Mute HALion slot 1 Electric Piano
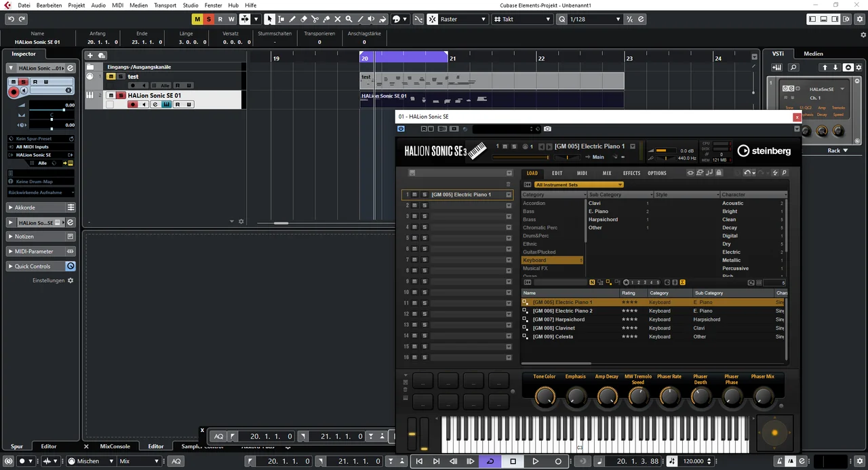This screenshot has height=470, width=868. click(415, 195)
